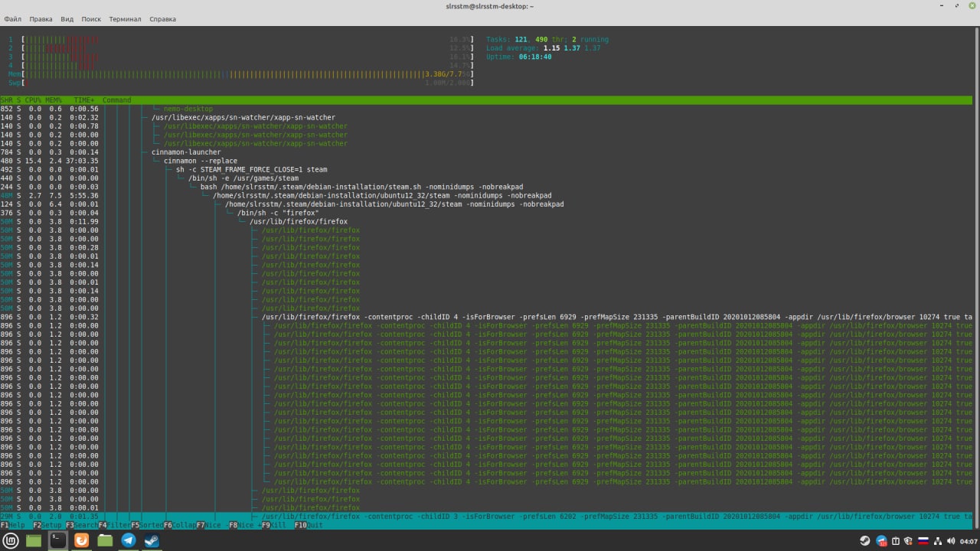Screen dimensions: 980x551
Task: Click the Command column header
Action: pyautogui.click(x=117, y=100)
